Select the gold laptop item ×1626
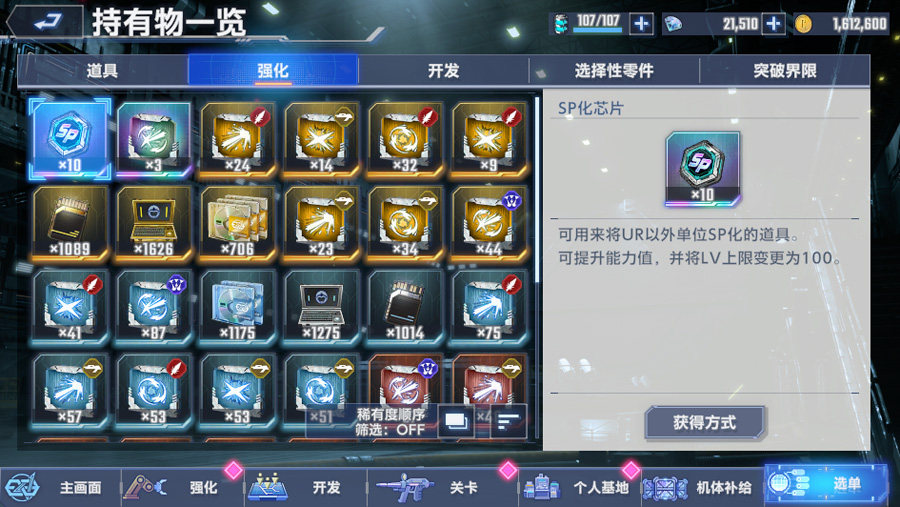This screenshot has height=507, width=900. [x=153, y=223]
